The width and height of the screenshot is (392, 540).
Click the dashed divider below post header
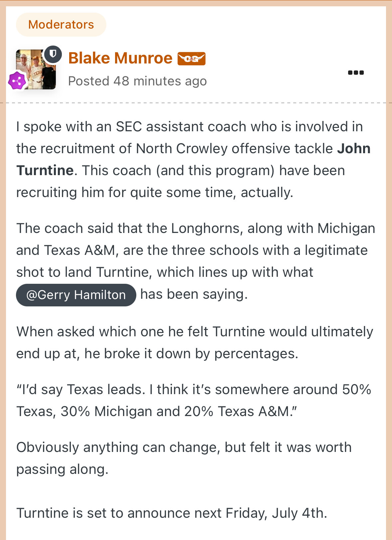[x=196, y=103]
